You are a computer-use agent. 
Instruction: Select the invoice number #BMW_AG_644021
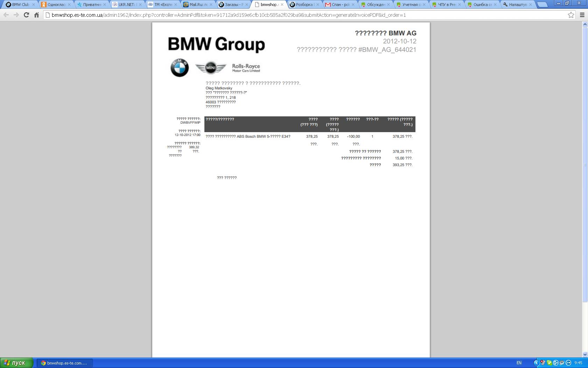(x=387, y=50)
